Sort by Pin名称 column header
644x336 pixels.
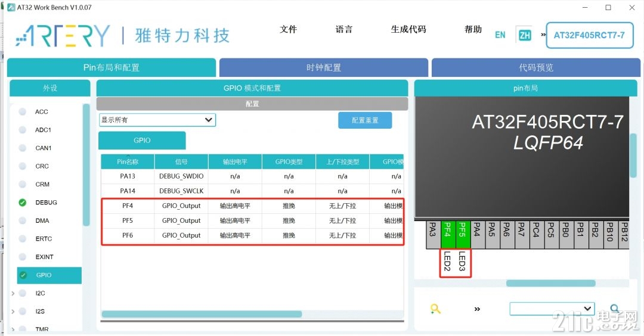point(128,161)
